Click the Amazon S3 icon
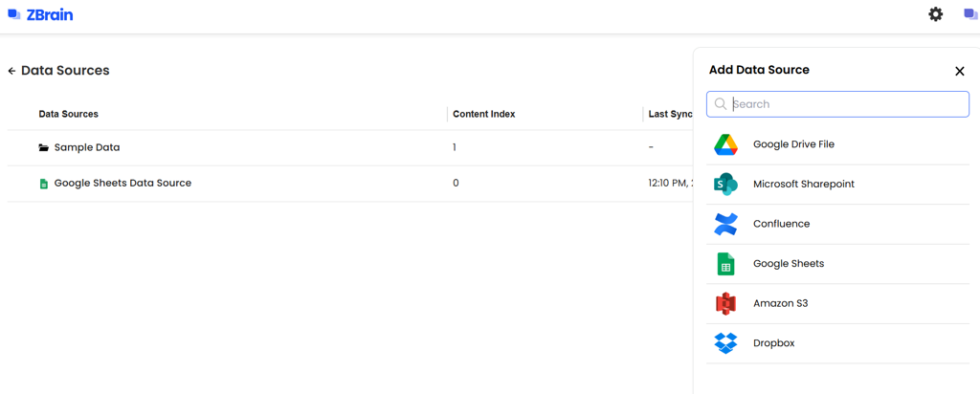 point(725,303)
